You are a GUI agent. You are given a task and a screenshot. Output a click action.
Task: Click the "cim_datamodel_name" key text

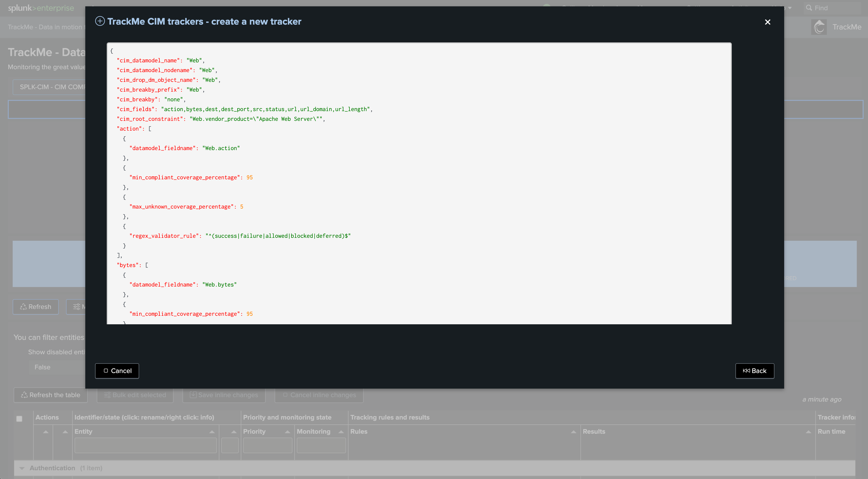pyautogui.click(x=148, y=60)
